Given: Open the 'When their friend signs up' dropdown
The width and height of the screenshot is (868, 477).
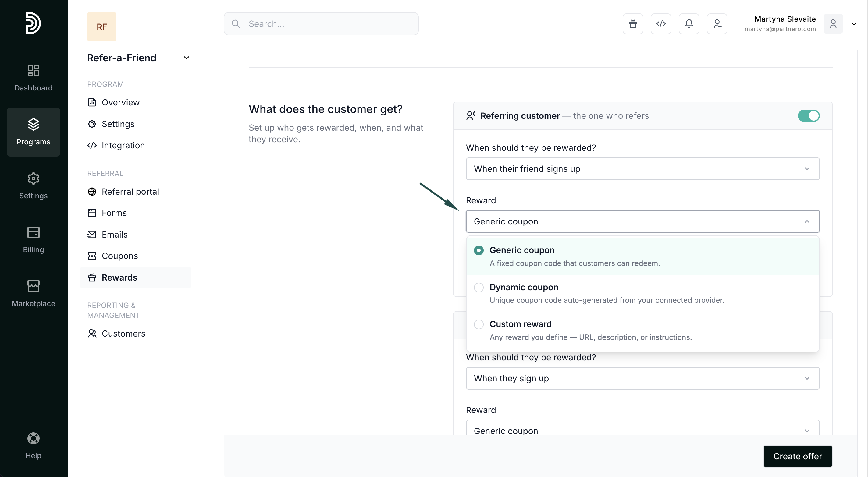Looking at the screenshot, I should pos(642,169).
